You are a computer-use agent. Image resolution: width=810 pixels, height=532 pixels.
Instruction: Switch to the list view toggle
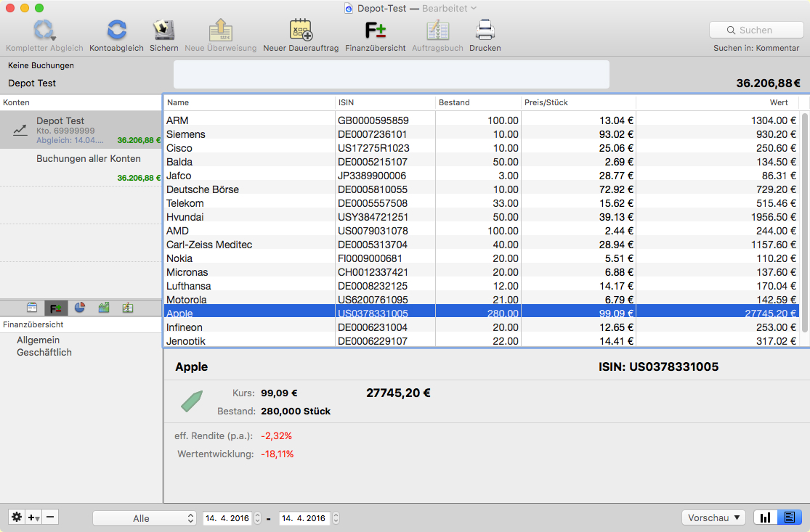pos(788,517)
